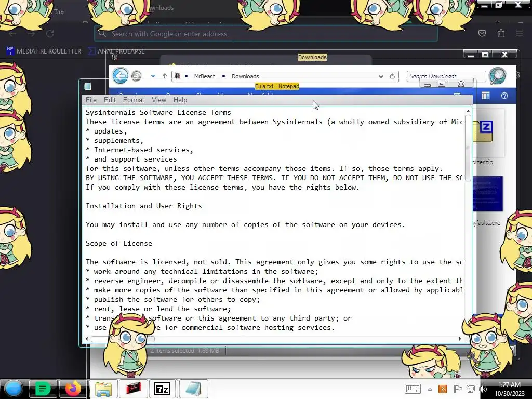Click the magnifier search icon in explorer
This screenshot has height=399, width=532.
pyautogui.click(x=497, y=75)
